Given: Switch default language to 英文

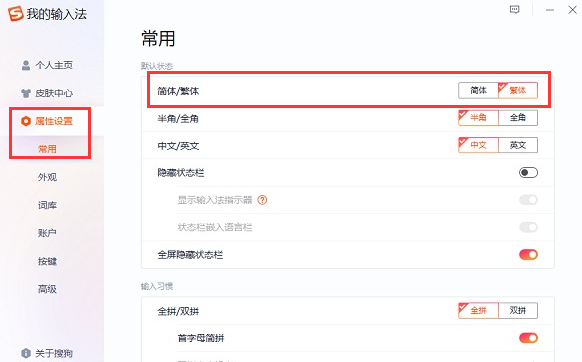Looking at the screenshot, I should [518, 145].
